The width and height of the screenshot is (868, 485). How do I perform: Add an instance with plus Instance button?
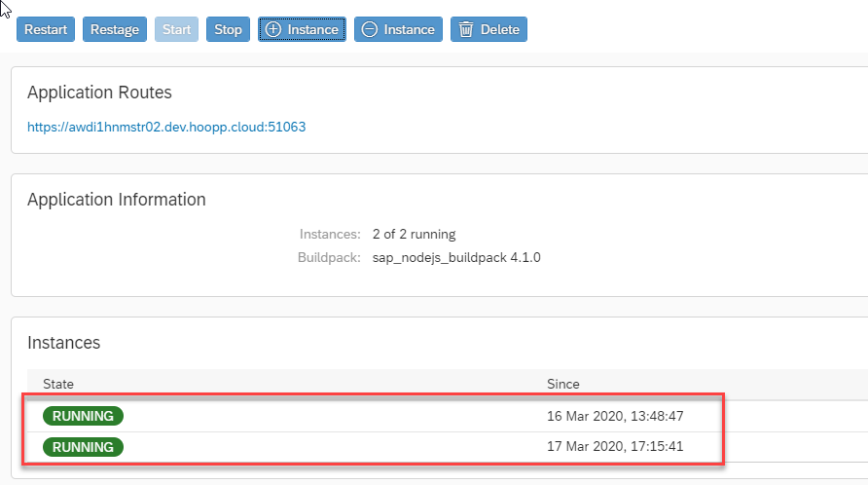coord(302,29)
